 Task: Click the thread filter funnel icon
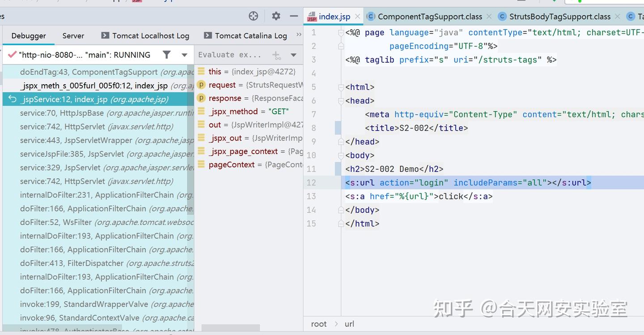click(x=166, y=55)
